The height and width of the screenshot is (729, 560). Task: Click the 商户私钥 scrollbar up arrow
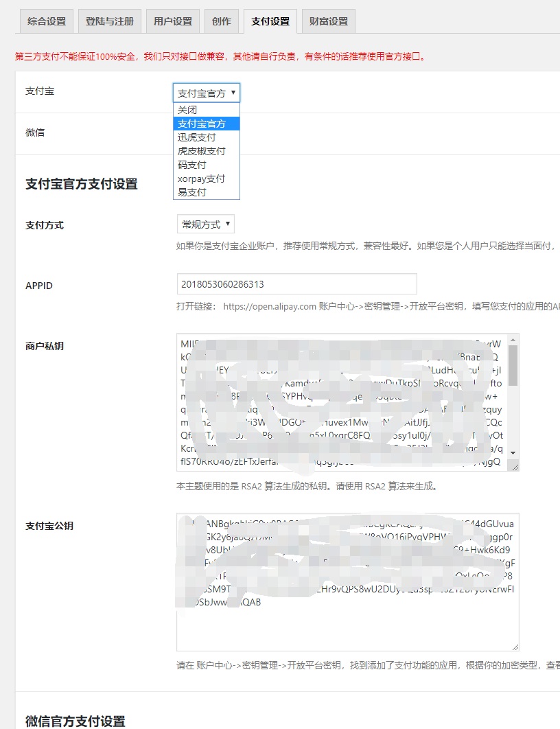513,340
